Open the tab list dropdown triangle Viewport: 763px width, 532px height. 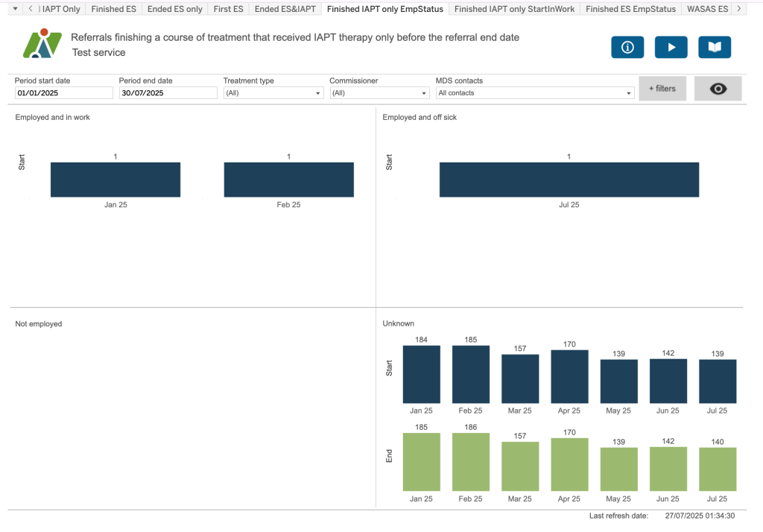click(14, 9)
